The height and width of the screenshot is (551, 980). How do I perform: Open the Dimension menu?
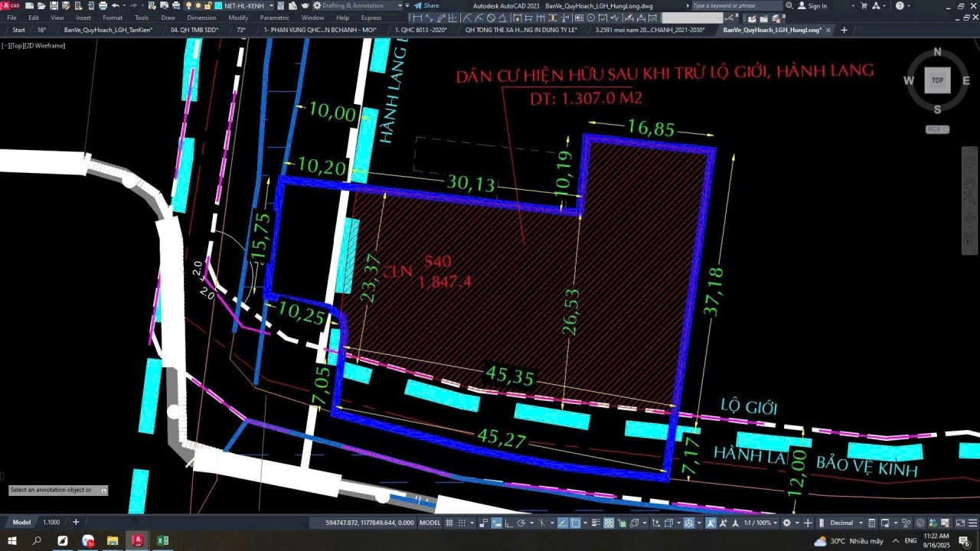tap(201, 18)
